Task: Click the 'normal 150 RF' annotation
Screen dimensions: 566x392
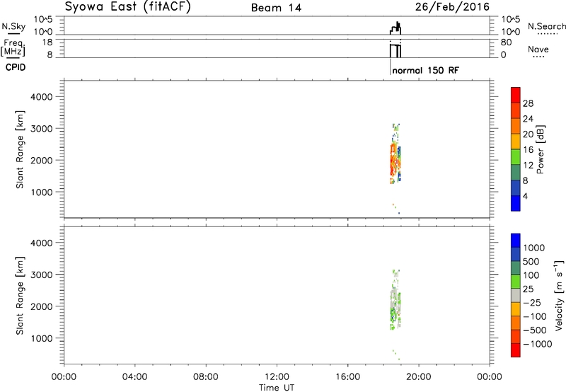Action: [x=426, y=70]
